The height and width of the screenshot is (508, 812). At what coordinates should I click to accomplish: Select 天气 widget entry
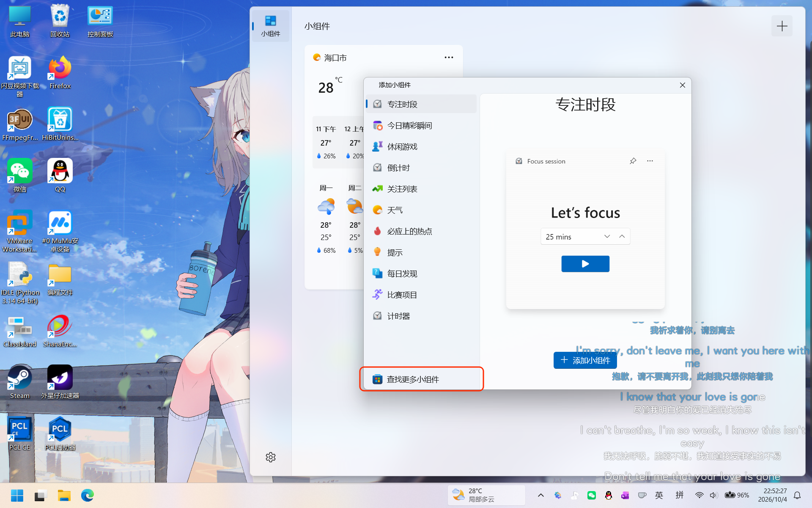(x=421, y=210)
